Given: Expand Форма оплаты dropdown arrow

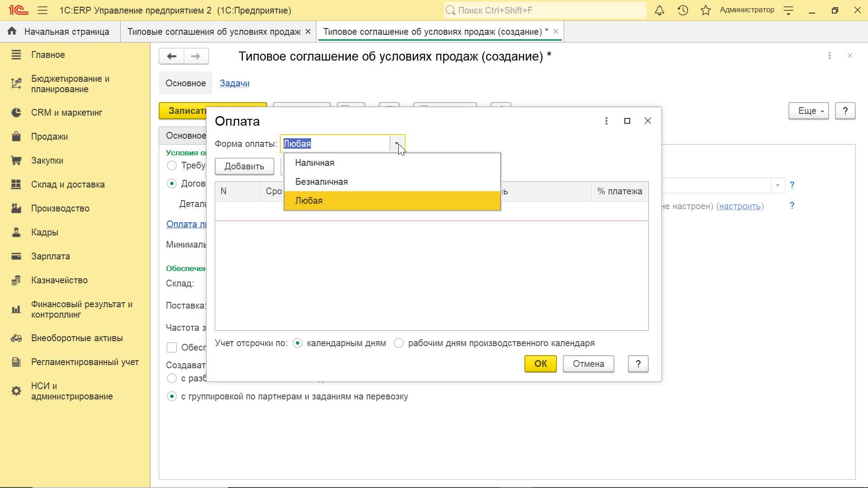Looking at the screenshot, I should click(x=396, y=144).
